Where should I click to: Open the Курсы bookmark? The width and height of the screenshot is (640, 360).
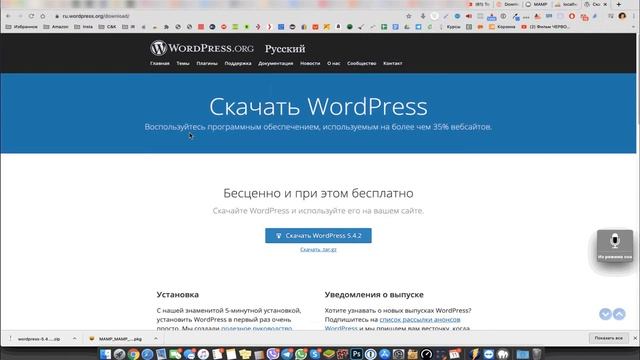(453, 27)
